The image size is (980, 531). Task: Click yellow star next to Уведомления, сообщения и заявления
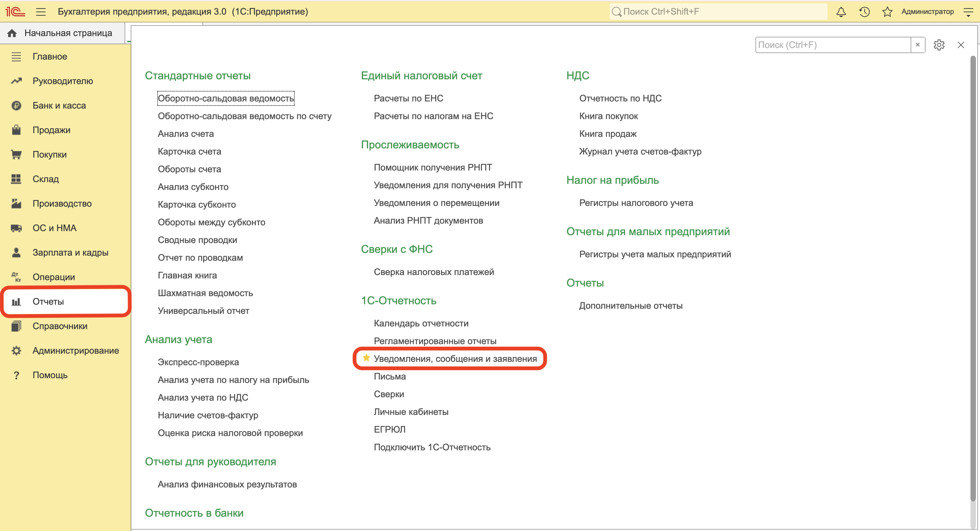(366, 358)
